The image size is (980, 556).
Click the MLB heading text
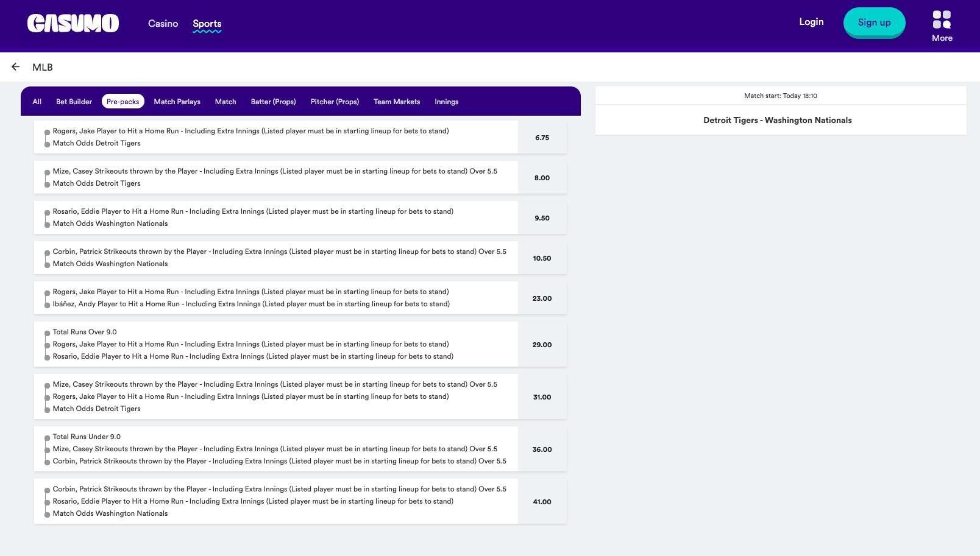pyautogui.click(x=43, y=67)
